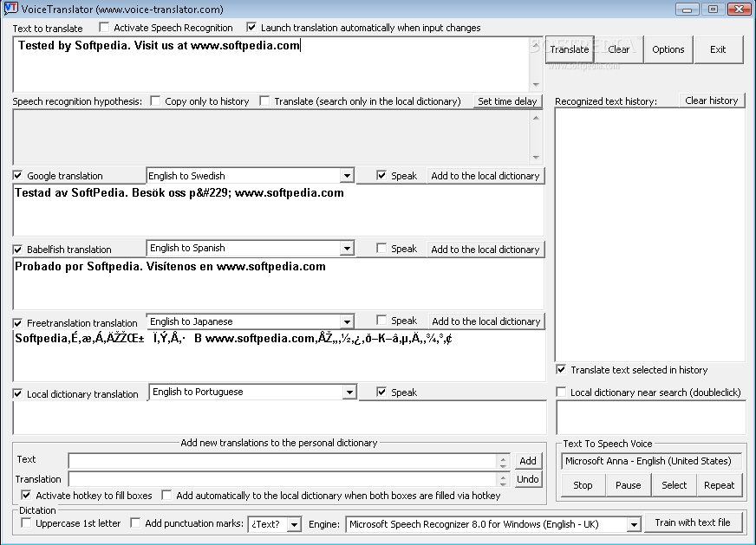
Task: Click the Google translation output text area
Action: tap(278, 211)
